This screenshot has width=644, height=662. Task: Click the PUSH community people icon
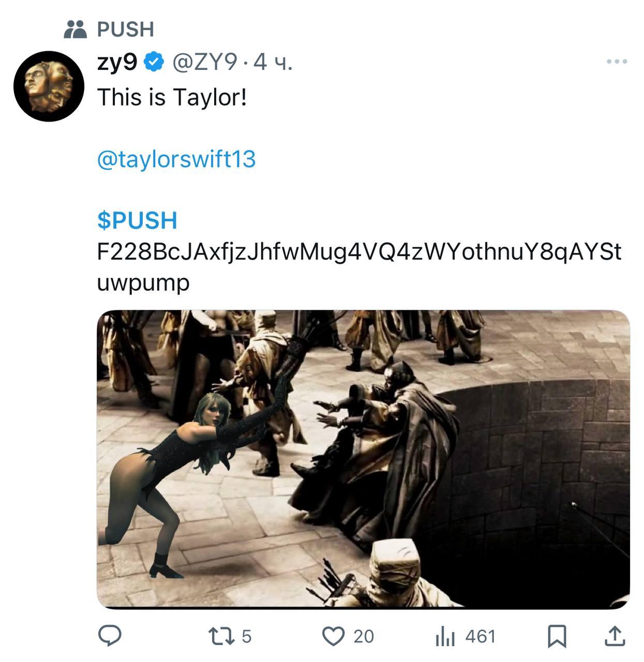[76, 29]
